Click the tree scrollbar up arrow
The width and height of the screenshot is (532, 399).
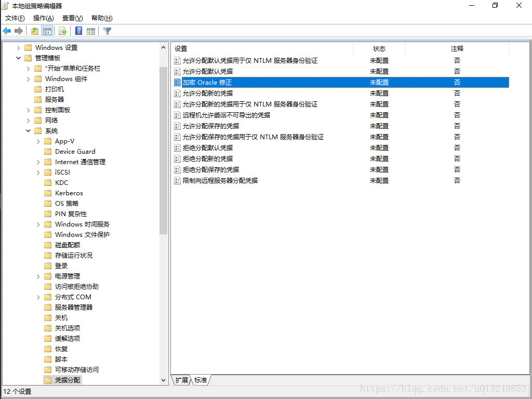pyautogui.click(x=164, y=48)
